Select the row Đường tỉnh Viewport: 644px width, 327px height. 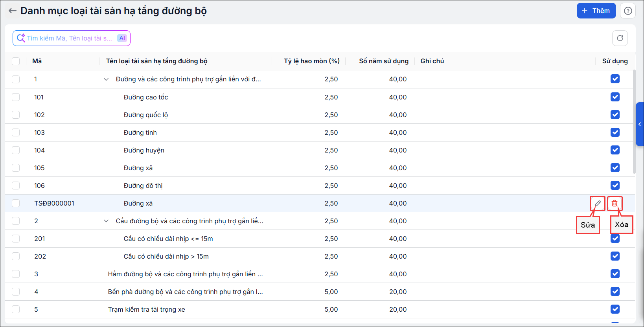point(320,132)
